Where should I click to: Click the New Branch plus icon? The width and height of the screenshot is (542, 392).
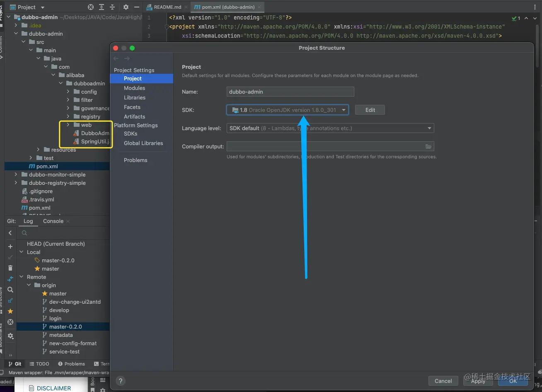pyautogui.click(x=10, y=247)
